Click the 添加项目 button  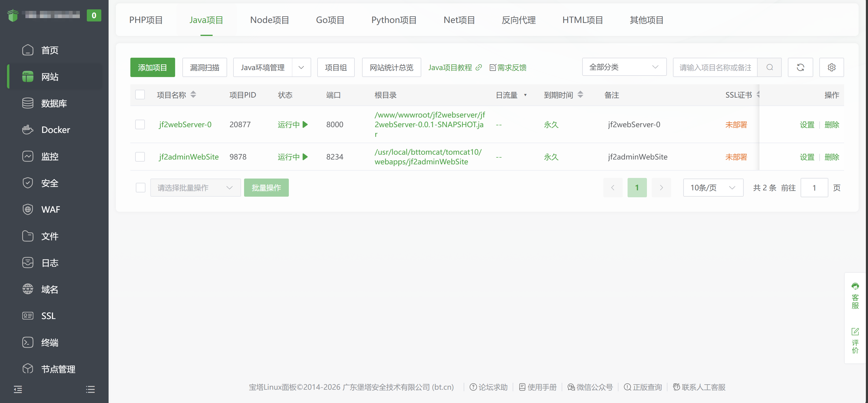point(152,67)
